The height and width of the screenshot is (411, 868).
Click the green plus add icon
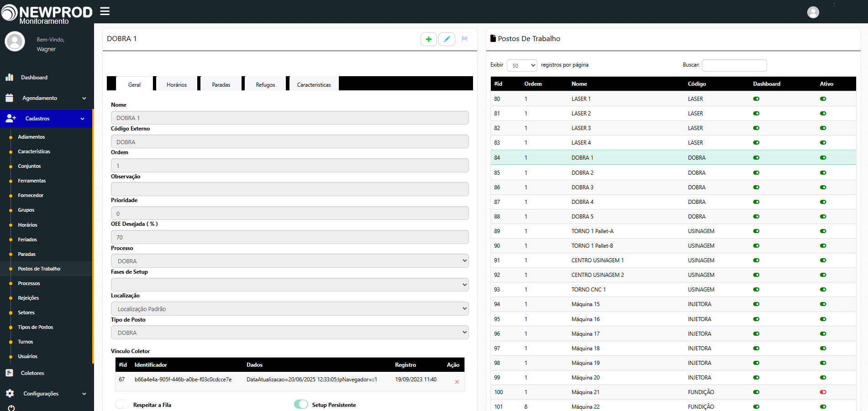428,39
